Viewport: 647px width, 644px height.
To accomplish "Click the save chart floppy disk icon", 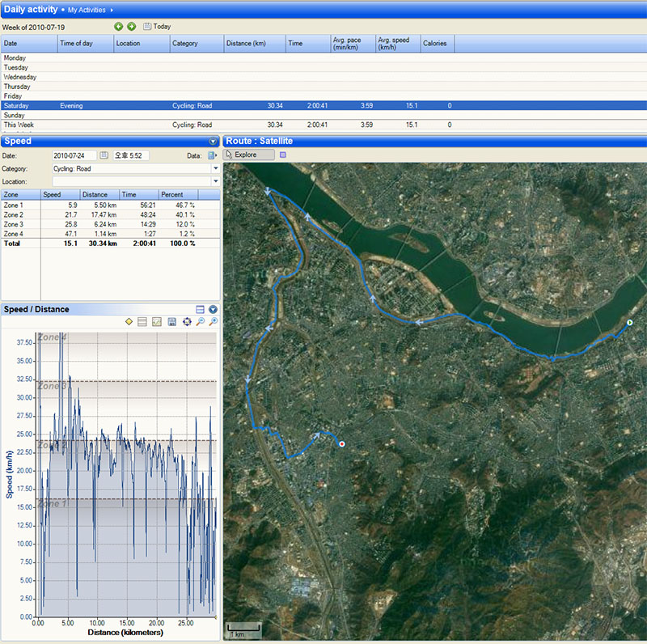I will [171, 322].
